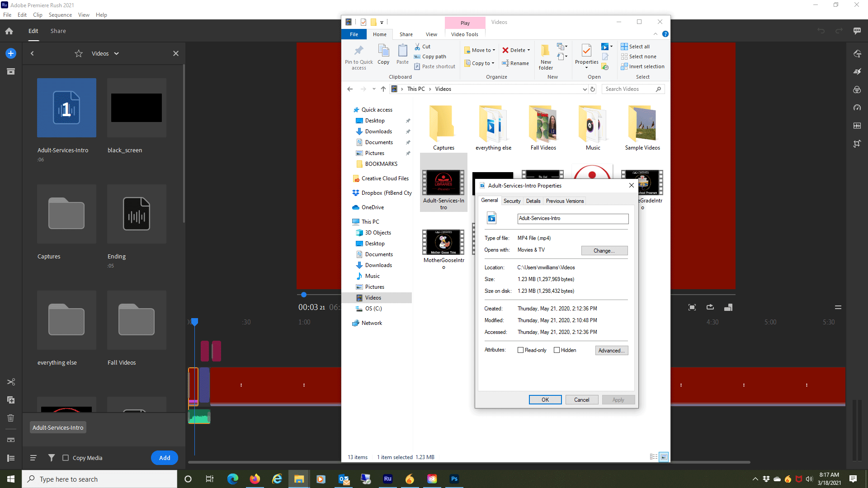Check the Hidden attribute box
The image size is (868, 488).
[557, 350]
